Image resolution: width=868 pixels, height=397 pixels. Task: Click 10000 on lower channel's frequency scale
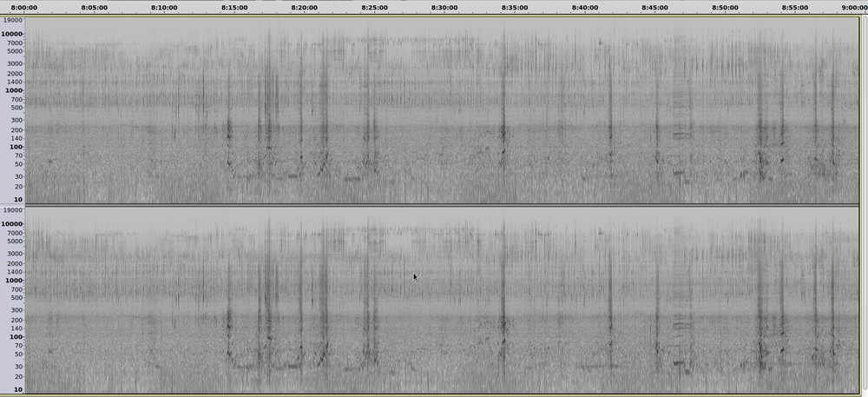tap(13, 224)
